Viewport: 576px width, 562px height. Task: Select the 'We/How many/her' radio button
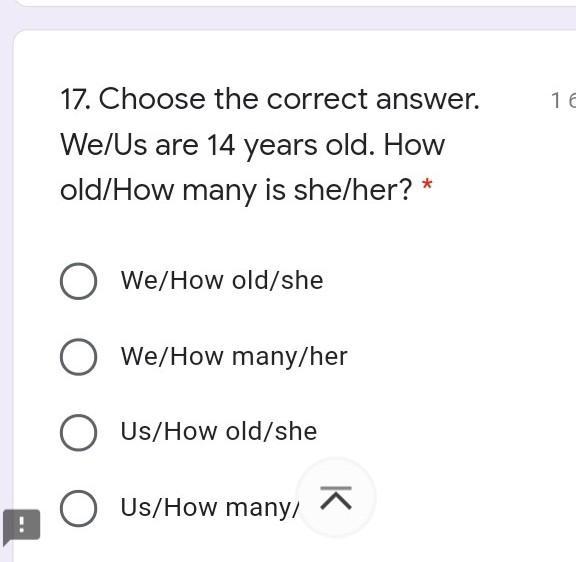pyautogui.click(x=79, y=357)
